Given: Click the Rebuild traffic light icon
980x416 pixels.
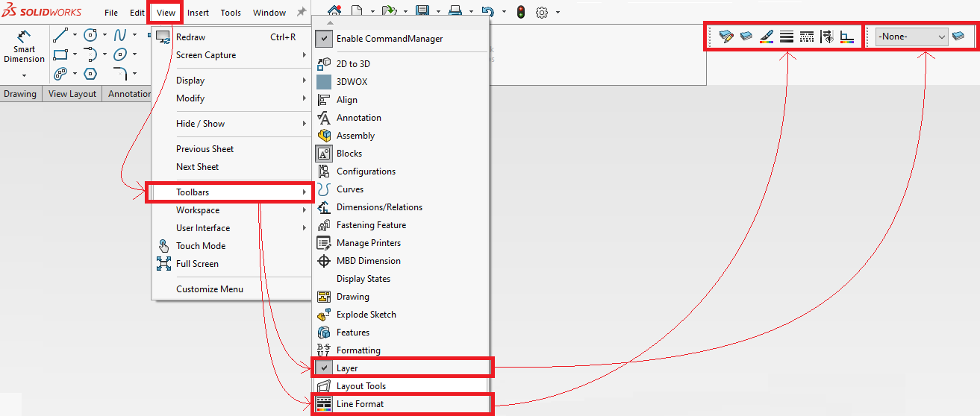Looking at the screenshot, I should (x=520, y=12).
